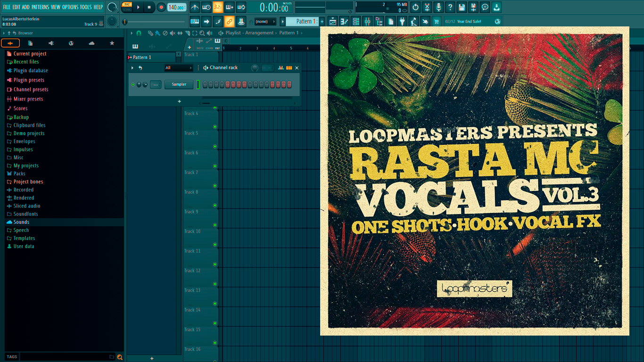Expand the Packs folder in browser
Viewport: 644px width, 362px height.
(x=19, y=173)
